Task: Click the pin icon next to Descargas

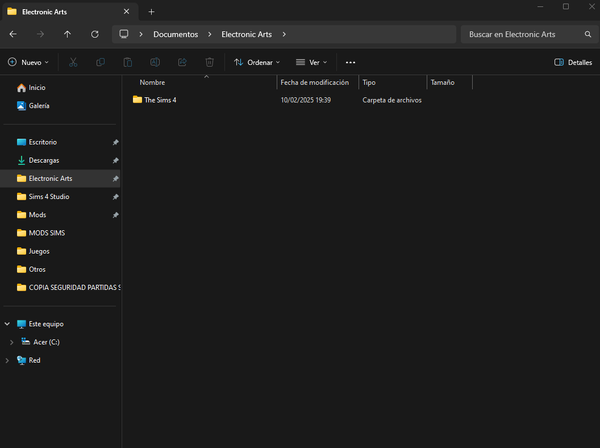Action: coord(115,161)
